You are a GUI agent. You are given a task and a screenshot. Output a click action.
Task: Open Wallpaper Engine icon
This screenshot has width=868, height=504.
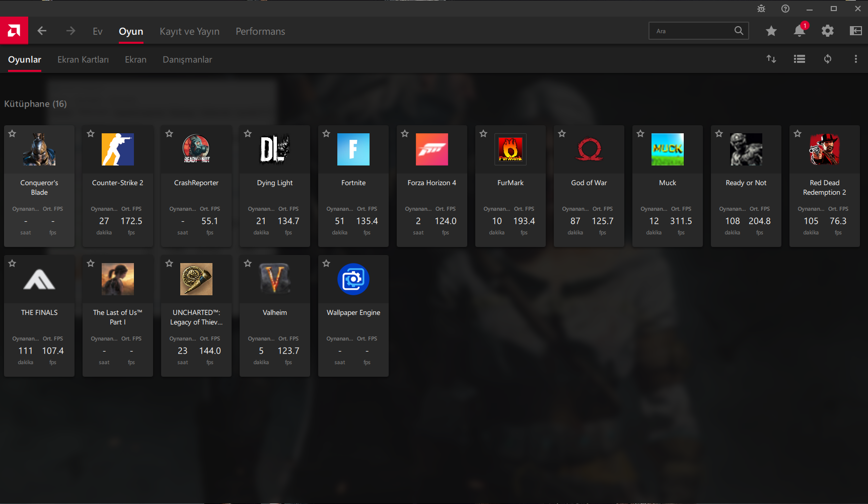(x=353, y=279)
